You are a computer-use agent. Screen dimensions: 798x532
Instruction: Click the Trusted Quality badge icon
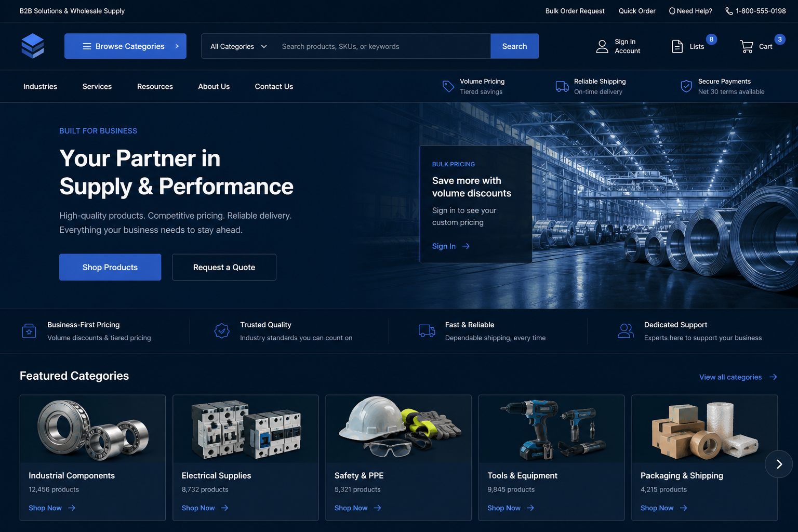pyautogui.click(x=222, y=331)
